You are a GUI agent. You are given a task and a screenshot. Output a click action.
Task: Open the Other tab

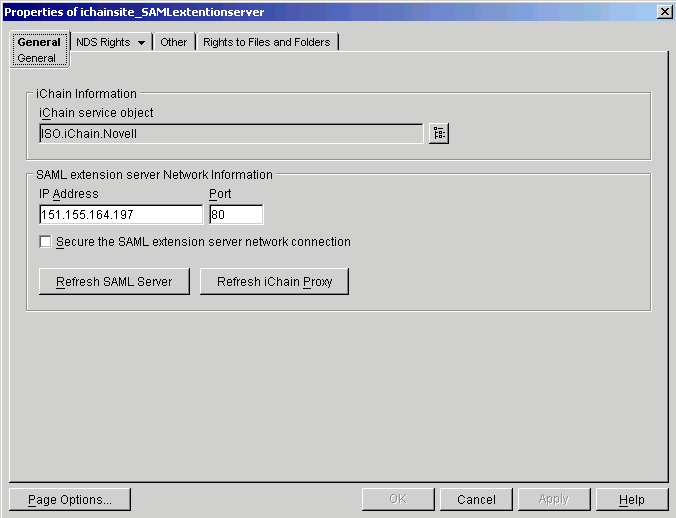pyautogui.click(x=174, y=42)
